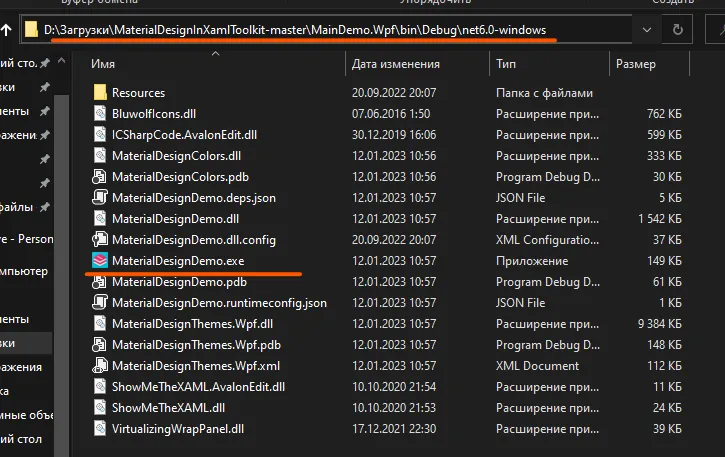Select the ShowMeTheXAML.AvalonEdit.dll file name
The height and width of the screenshot is (457, 725).
pyautogui.click(x=198, y=387)
